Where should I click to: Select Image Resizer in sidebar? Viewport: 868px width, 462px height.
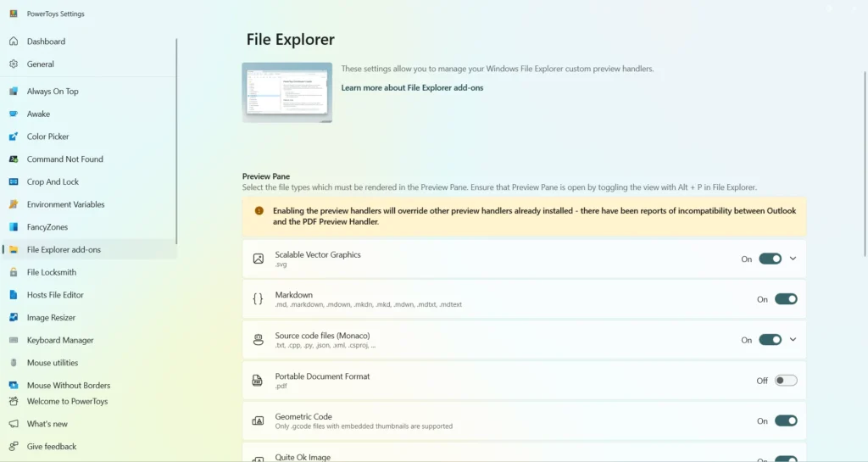pyautogui.click(x=90, y=318)
